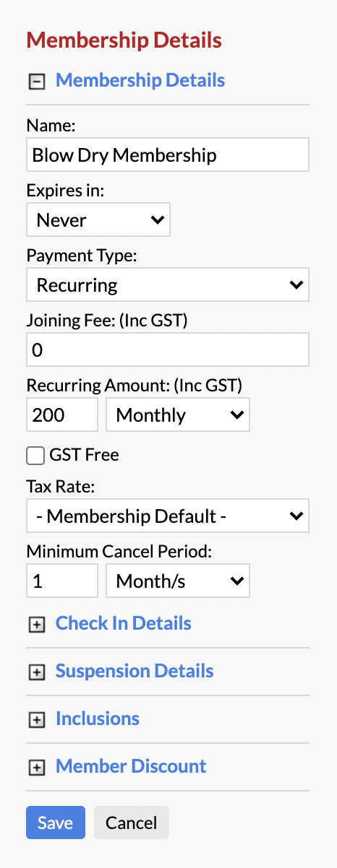Select the Joining Fee input
This screenshot has height=868, width=337.
[x=168, y=350]
